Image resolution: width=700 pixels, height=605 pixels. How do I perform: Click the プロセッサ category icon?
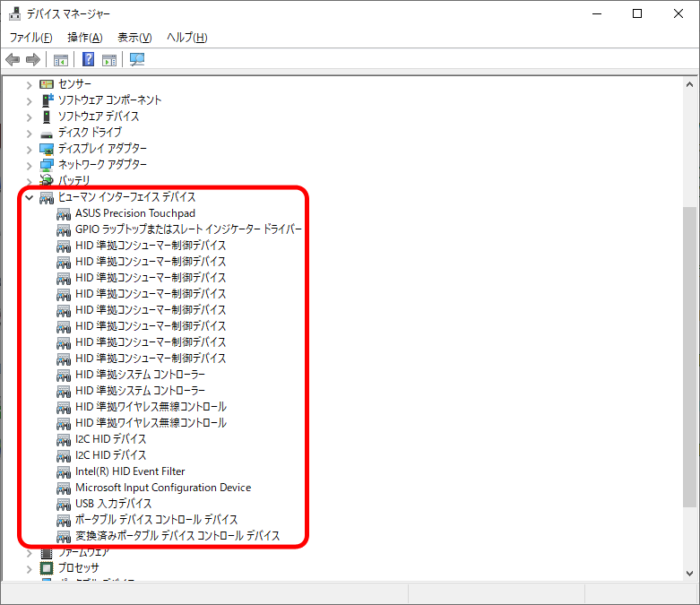pyautogui.click(x=47, y=568)
